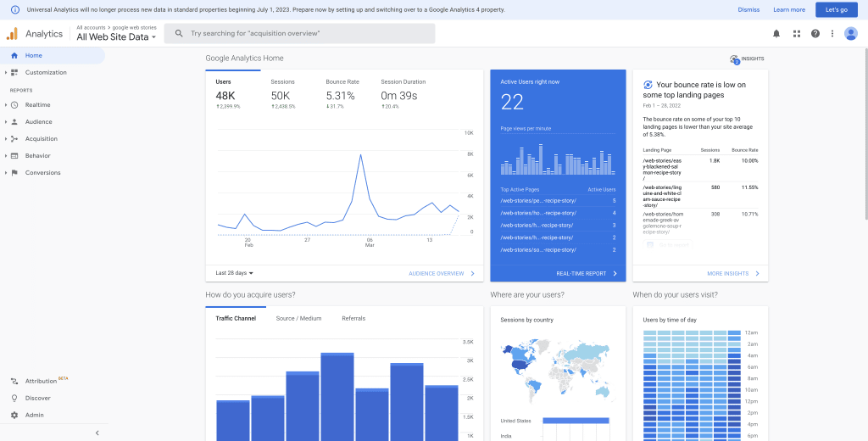
Task: Click the Let's go button
Action: (x=837, y=10)
